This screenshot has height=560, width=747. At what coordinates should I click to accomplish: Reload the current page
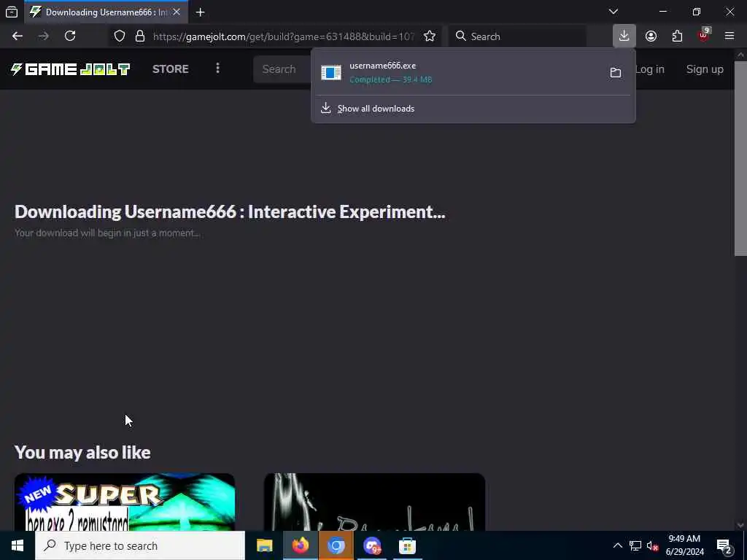click(x=70, y=36)
